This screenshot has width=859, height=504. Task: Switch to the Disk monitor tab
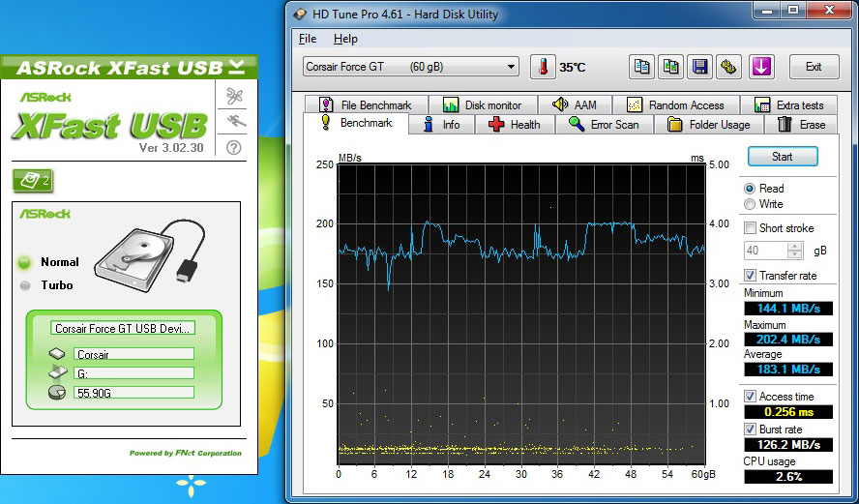coord(483,104)
